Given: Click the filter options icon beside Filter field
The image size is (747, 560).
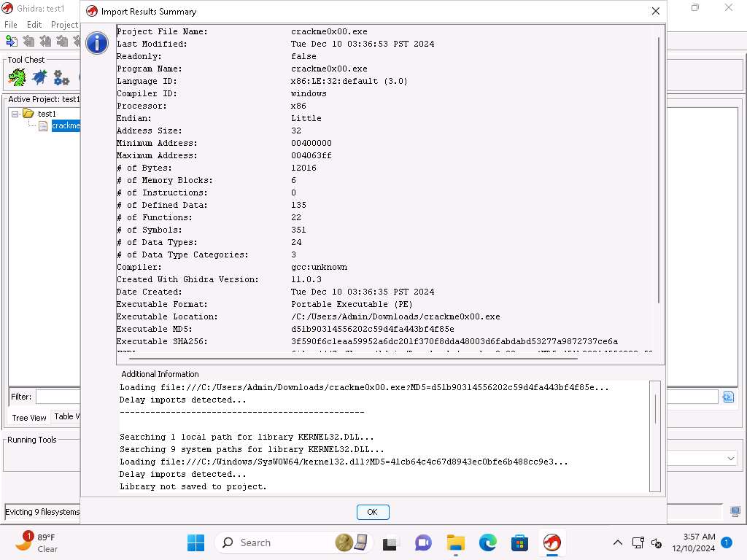Looking at the screenshot, I should coord(727,397).
